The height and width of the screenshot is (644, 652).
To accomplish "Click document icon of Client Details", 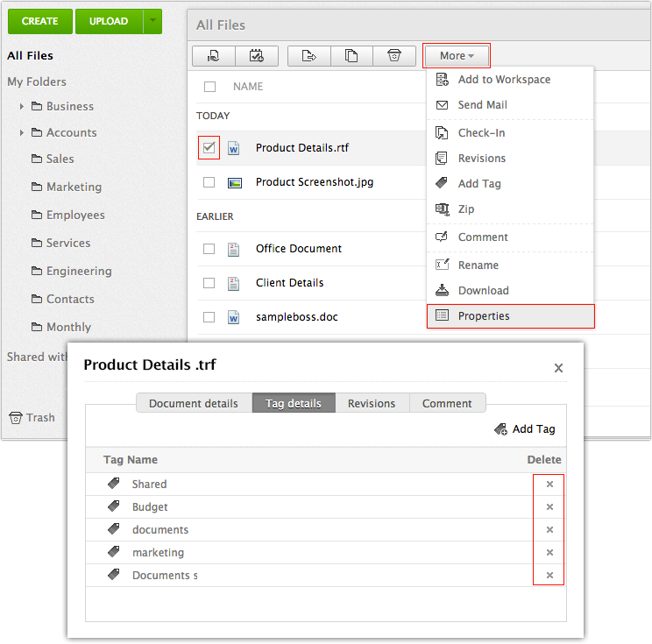I will [233, 284].
